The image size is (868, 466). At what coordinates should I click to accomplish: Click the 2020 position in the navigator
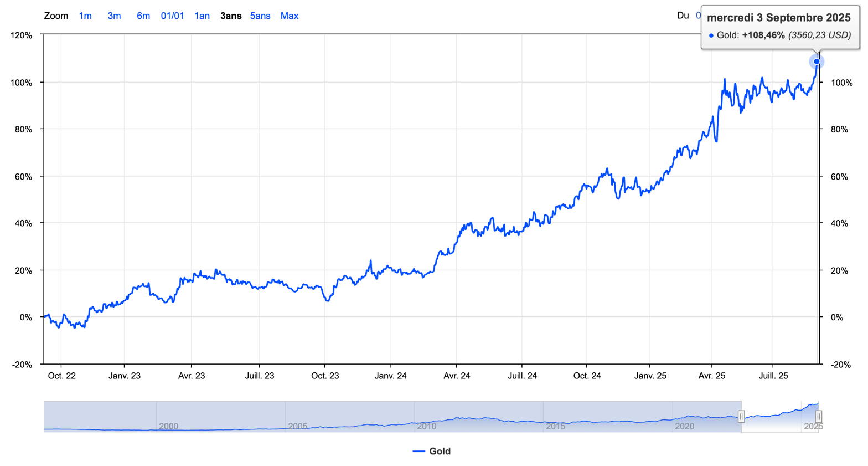pyautogui.click(x=684, y=426)
